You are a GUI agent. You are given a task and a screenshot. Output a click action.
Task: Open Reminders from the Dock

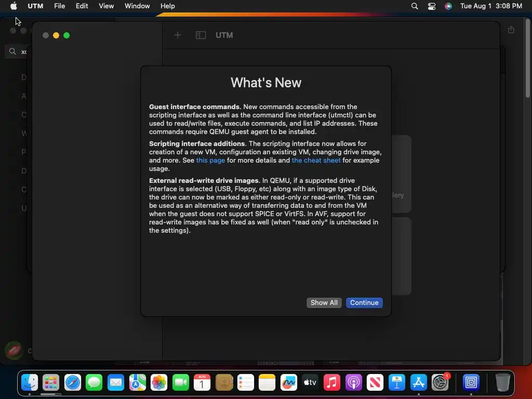tap(245, 382)
